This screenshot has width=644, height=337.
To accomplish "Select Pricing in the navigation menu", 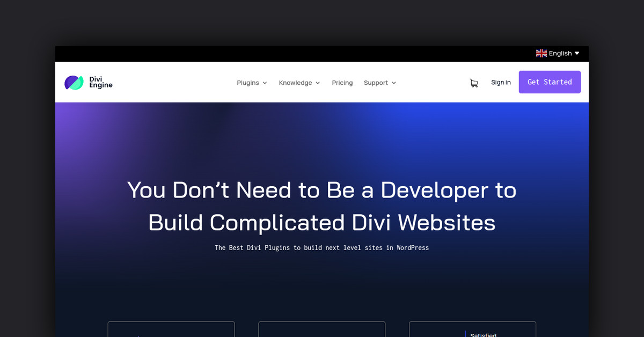I will 342,83.
